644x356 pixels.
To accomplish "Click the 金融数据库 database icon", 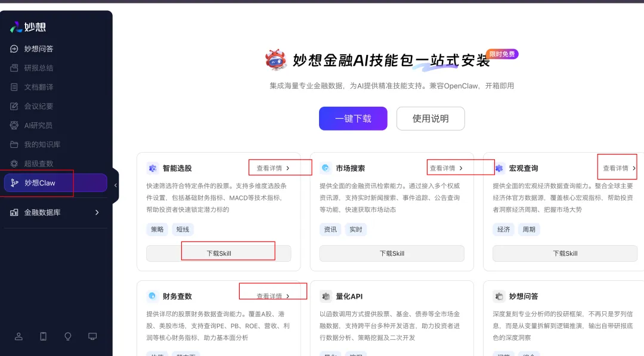I will coord(14,212).
